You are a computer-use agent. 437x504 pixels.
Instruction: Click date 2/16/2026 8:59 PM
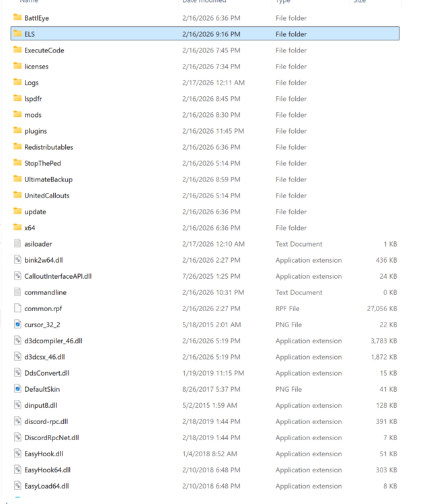[x=211, y=179]
